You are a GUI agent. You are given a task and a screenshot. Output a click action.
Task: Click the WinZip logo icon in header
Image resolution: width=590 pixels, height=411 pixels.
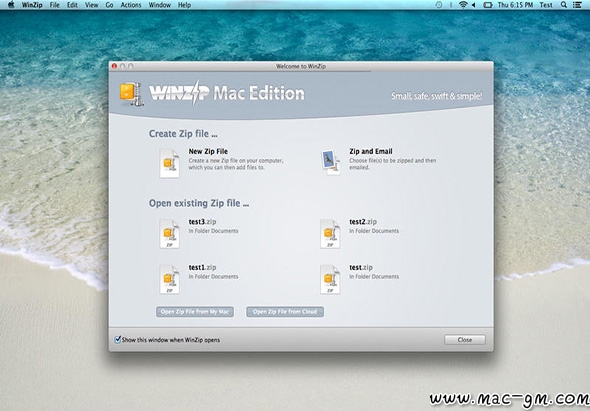(131, 94)
